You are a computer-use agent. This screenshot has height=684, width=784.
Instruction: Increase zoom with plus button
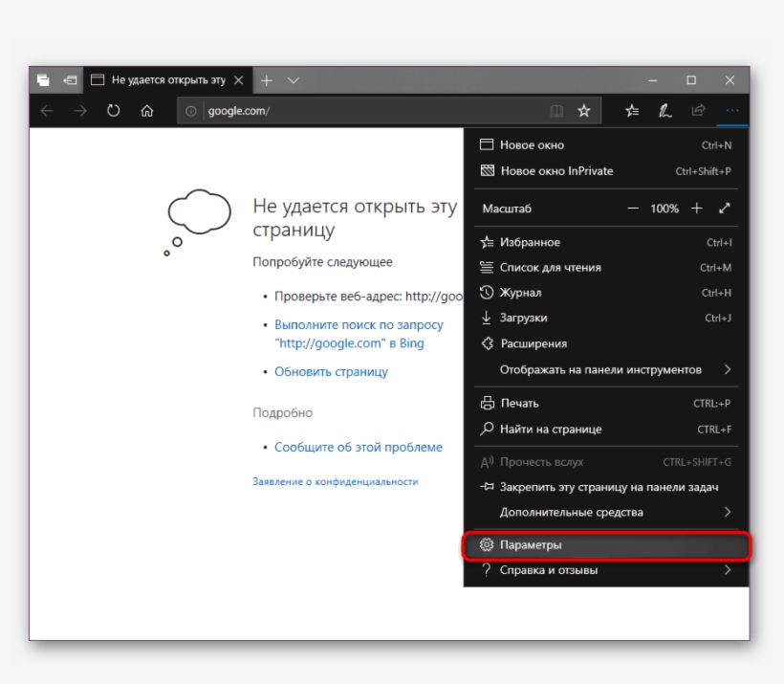[x=696, y=209]
